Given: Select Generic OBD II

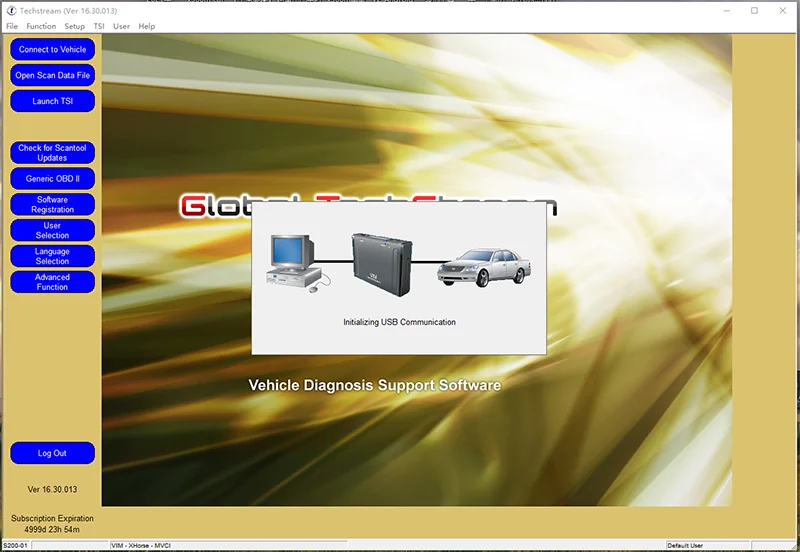Looking at the screenshot, I should point(53,179).
